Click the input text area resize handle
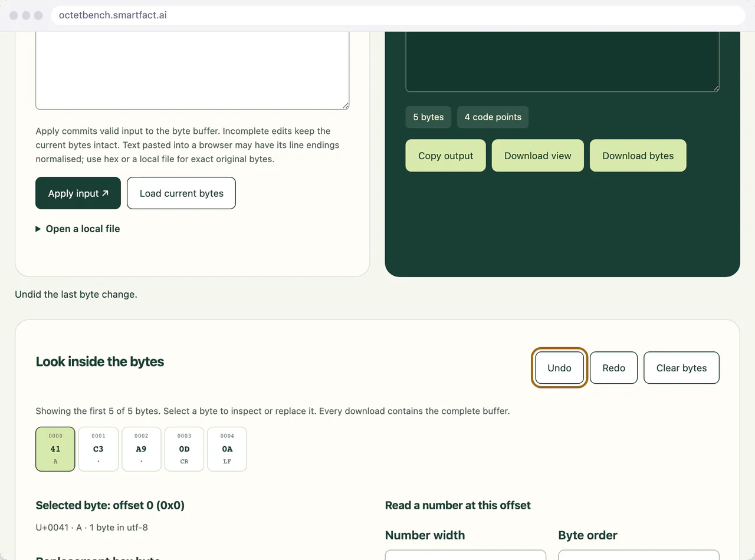The width and height of the screenshot is (755, 560). click(346, 106)
